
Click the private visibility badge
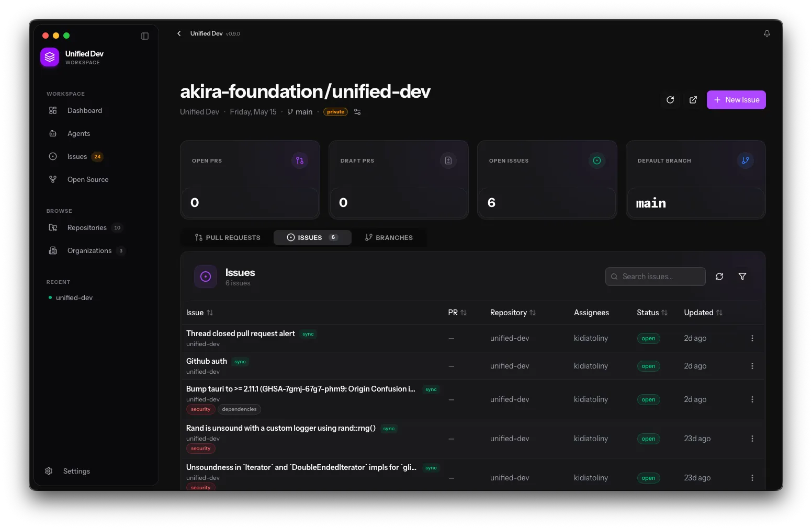335,112
